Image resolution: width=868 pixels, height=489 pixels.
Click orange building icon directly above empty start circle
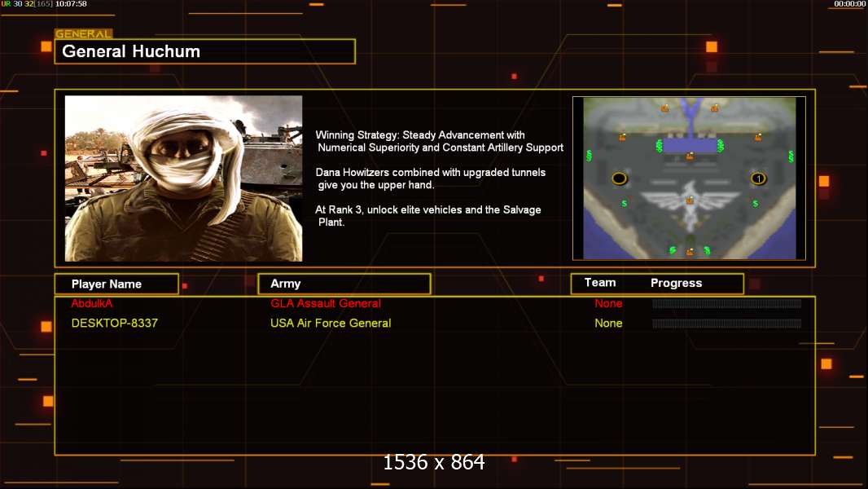[622, 137]
